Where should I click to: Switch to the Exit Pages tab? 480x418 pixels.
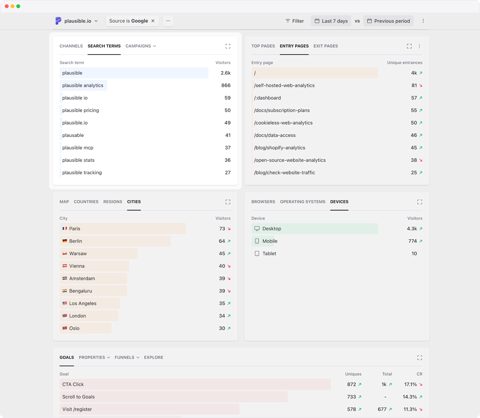pos(326,46)
